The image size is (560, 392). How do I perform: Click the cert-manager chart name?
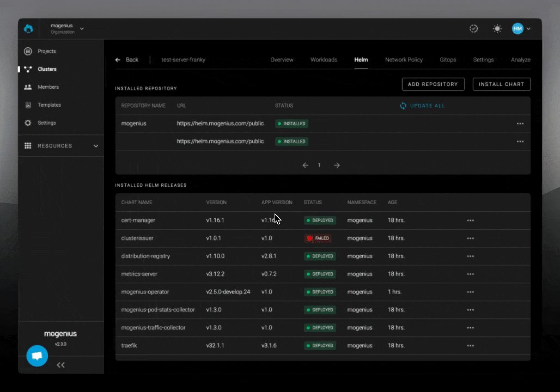(x=138, y=220)
